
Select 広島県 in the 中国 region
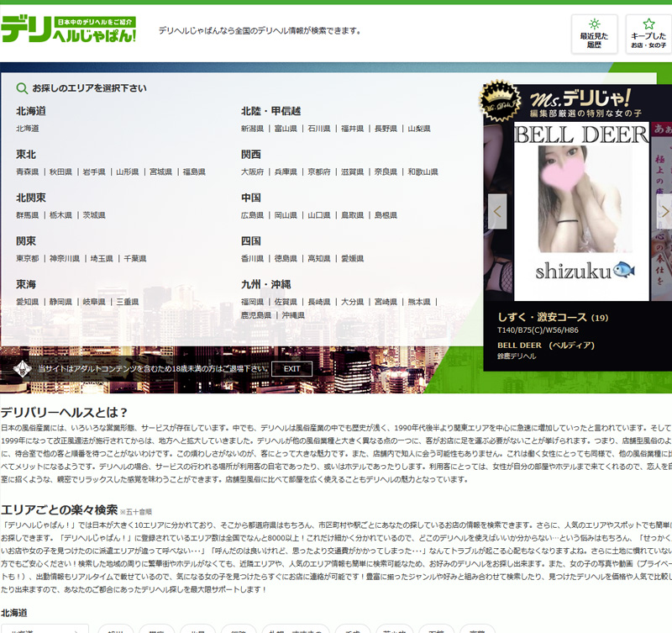coord(253,215)
